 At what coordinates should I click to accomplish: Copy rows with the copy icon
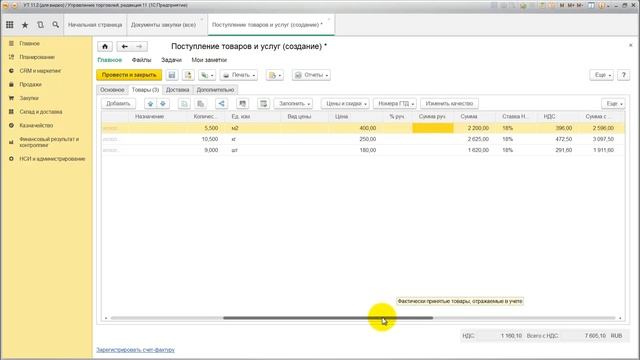click(x=184, y=104)
